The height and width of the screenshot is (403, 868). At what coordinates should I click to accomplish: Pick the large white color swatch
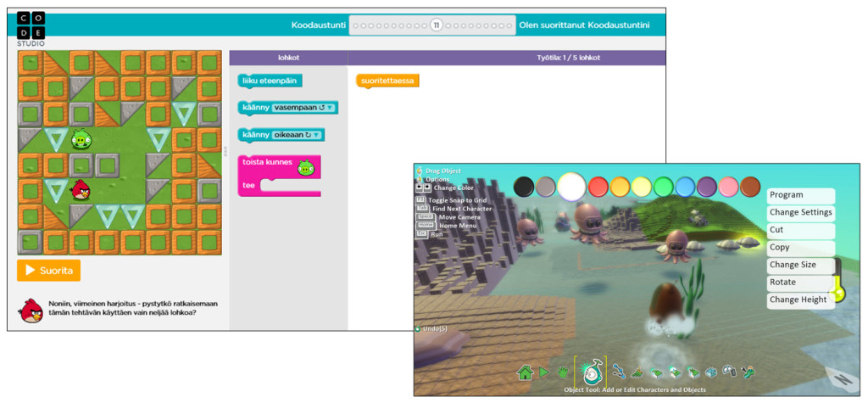point(572,187)
